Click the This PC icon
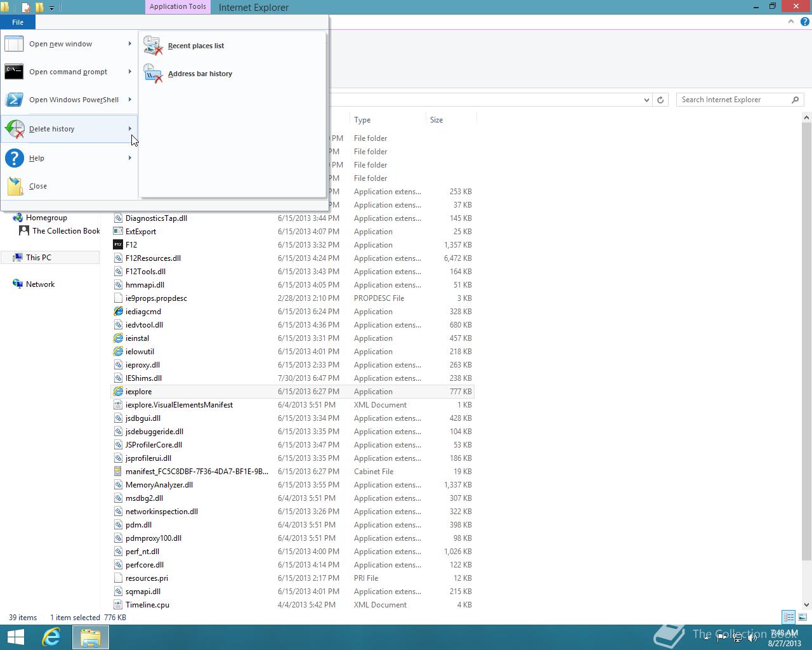This screenshot has width=812, height=650. tap(18, 257)
